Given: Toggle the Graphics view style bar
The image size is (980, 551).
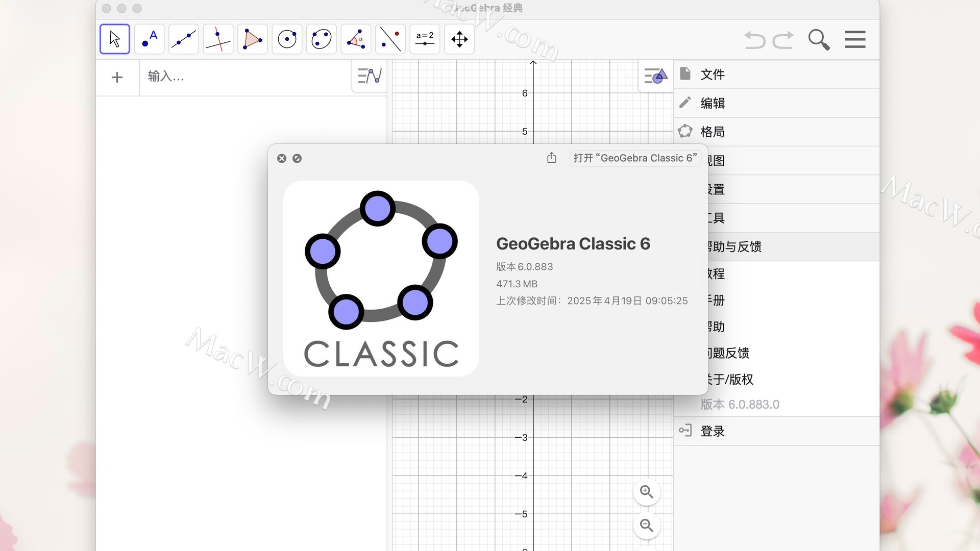Looking at the screenshot, I should 656,77.
